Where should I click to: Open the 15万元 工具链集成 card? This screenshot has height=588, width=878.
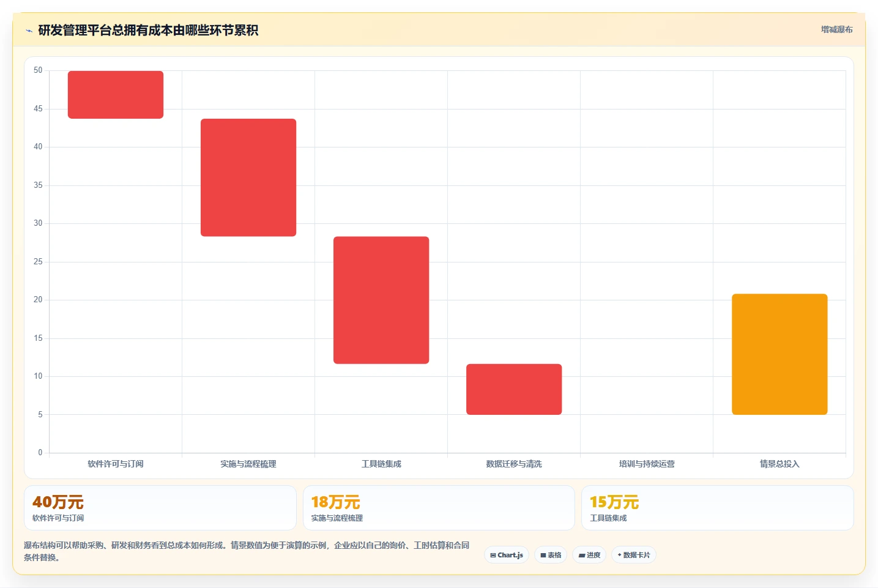[x=717, y=508]
